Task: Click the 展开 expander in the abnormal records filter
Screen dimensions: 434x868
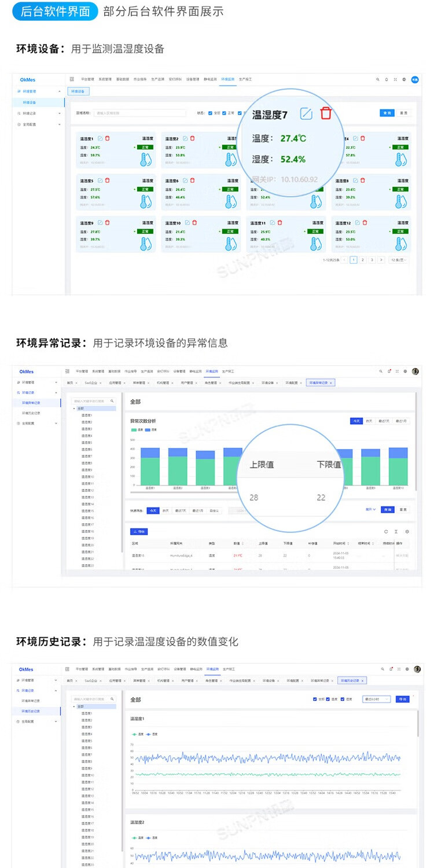Action: [370, 510]
